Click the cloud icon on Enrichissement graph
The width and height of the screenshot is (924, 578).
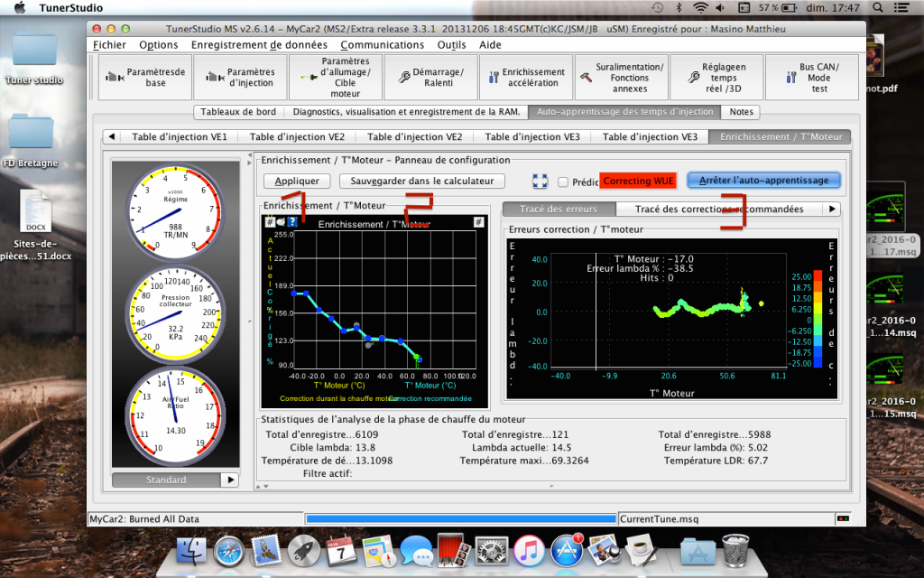[x=281, y=222]
